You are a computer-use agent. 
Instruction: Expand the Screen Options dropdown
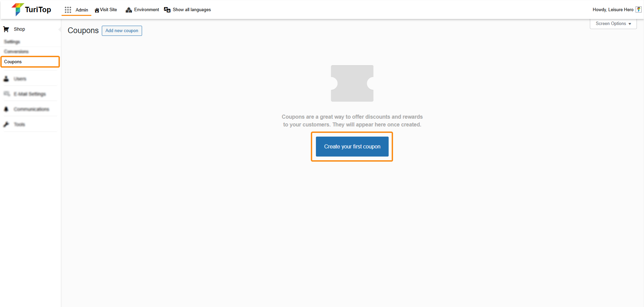(x=613, y=24)
